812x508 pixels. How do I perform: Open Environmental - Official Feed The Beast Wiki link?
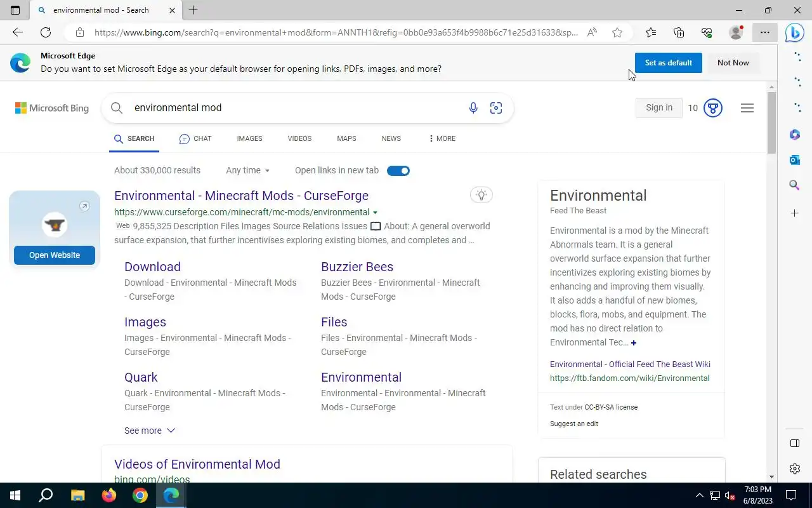[x=630, y=364]
